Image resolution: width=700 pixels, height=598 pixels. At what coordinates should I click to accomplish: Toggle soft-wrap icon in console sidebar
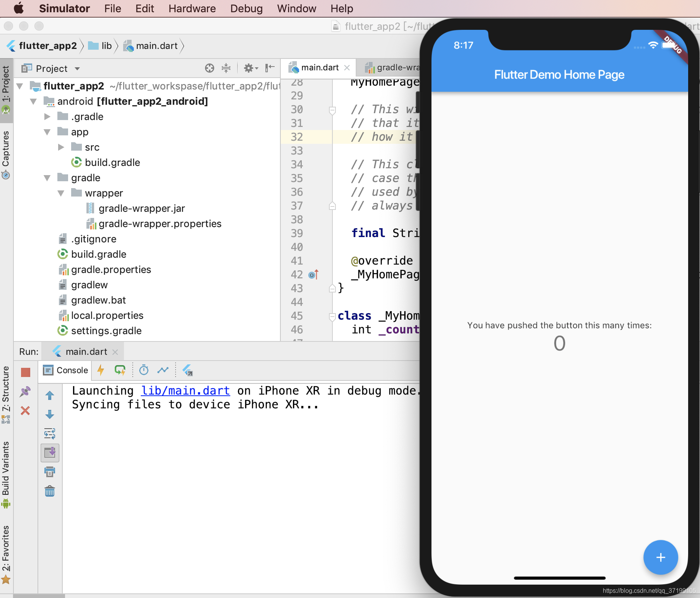tap(50, 434)
